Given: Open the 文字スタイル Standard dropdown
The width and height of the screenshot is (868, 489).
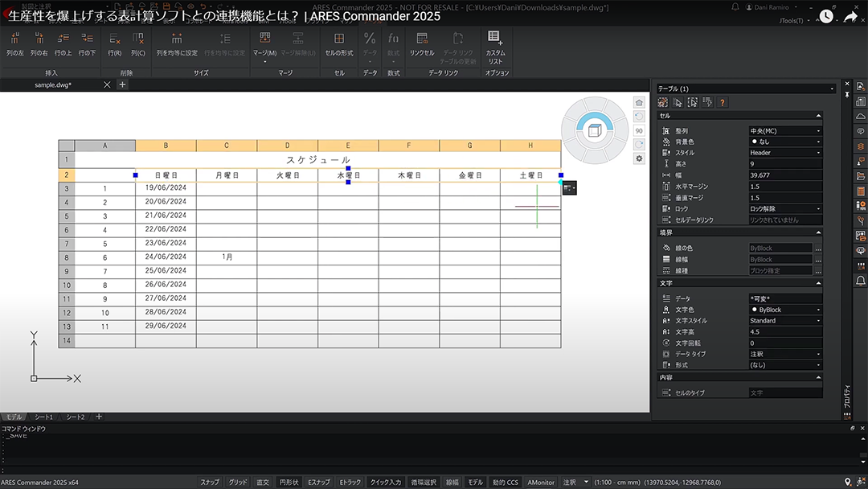Looking at the screenshot, I should pyautogui.click(x=785, y=321).
